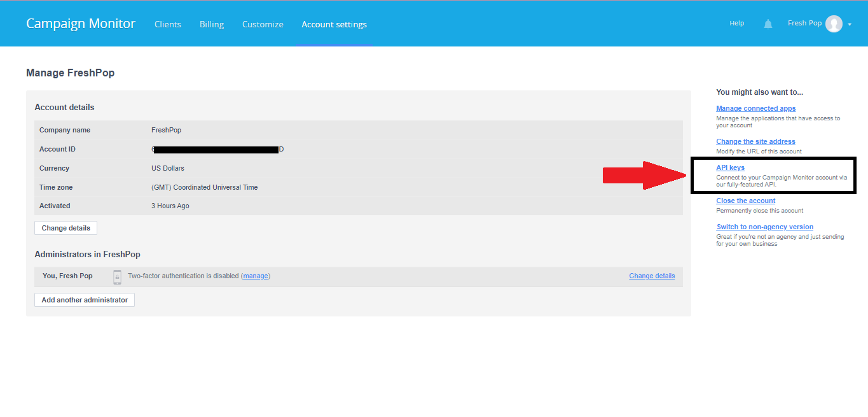The width and height of the screenshot is (868, 417).
Task: Open the notifications bell icon
Action: pos(768,24)
